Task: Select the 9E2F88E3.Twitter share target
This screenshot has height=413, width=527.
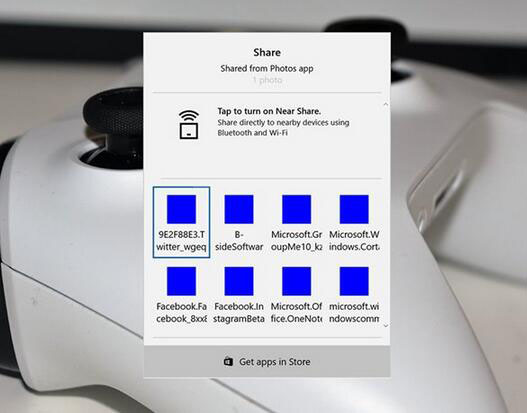Action: coord(181,222)
